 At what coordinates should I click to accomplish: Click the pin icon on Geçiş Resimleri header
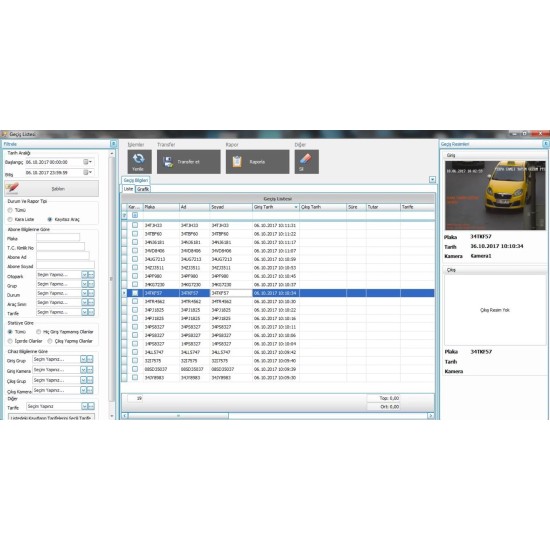pyautogui.click(x=546, y=144)
